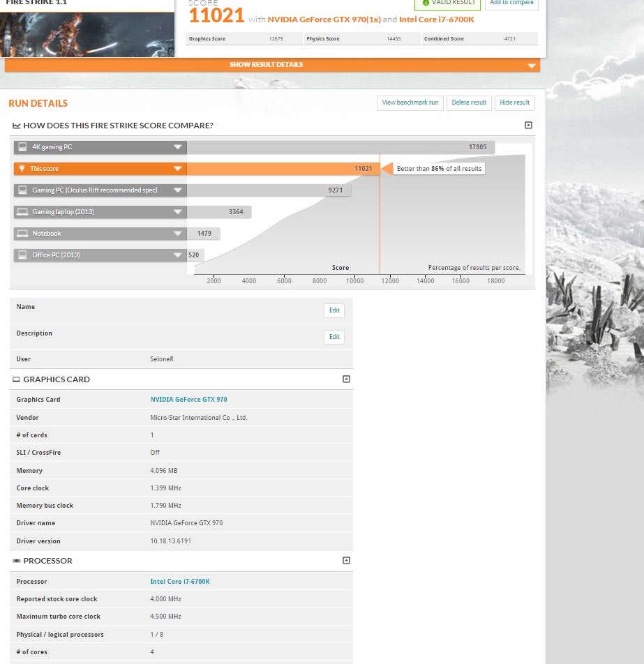Click the Better than 86% of all results label
The height and width of the screenshot is (664, 644).
pyautogui.click(x=439, y=169)
